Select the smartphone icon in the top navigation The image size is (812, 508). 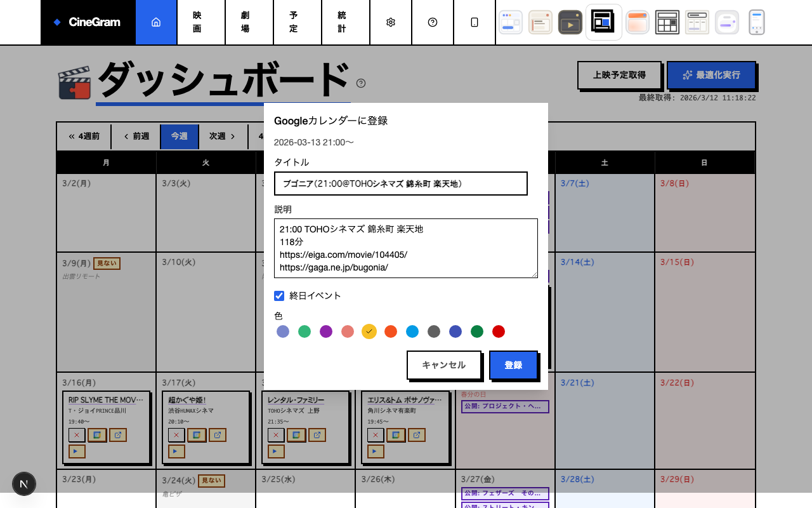pyautogui.click(x=475, y=22)
